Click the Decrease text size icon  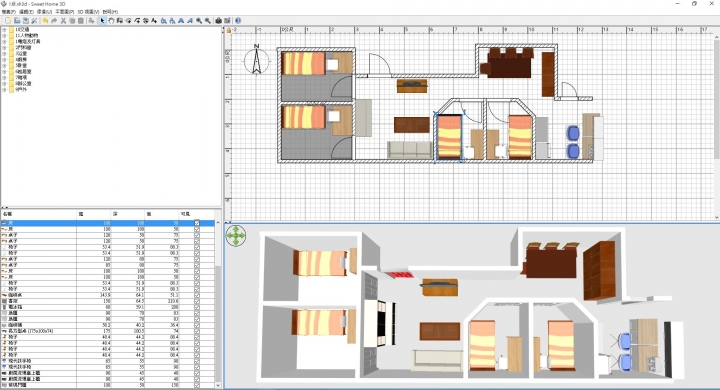coord(172,21)
